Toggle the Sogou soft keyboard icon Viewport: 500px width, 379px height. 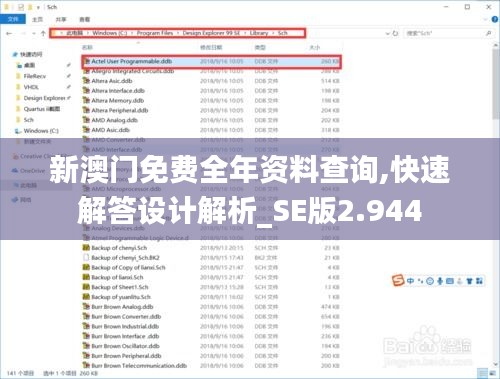pos(450,281)
